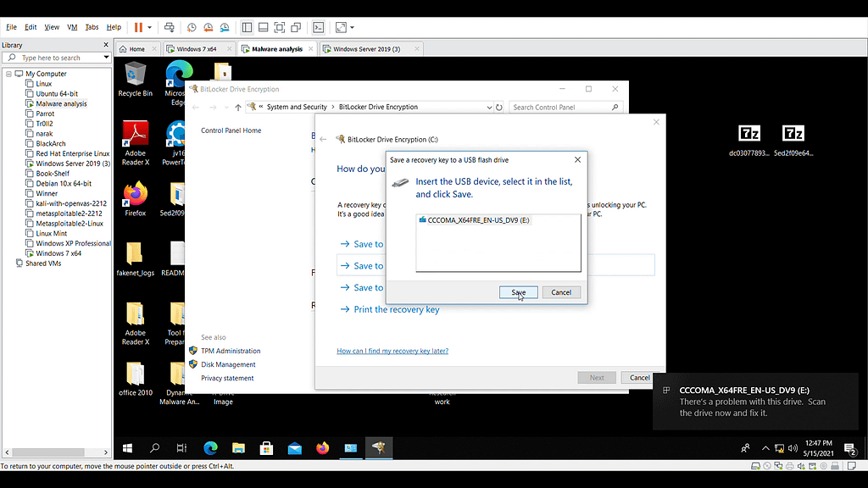Click the orange Suspend VM pause icon
The image size is (868, 488).
click(138, 27)
